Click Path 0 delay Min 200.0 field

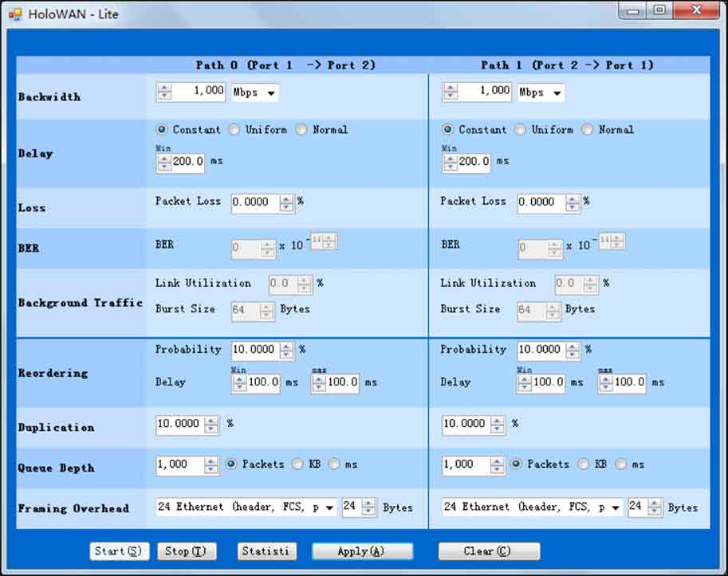point(188,162)
